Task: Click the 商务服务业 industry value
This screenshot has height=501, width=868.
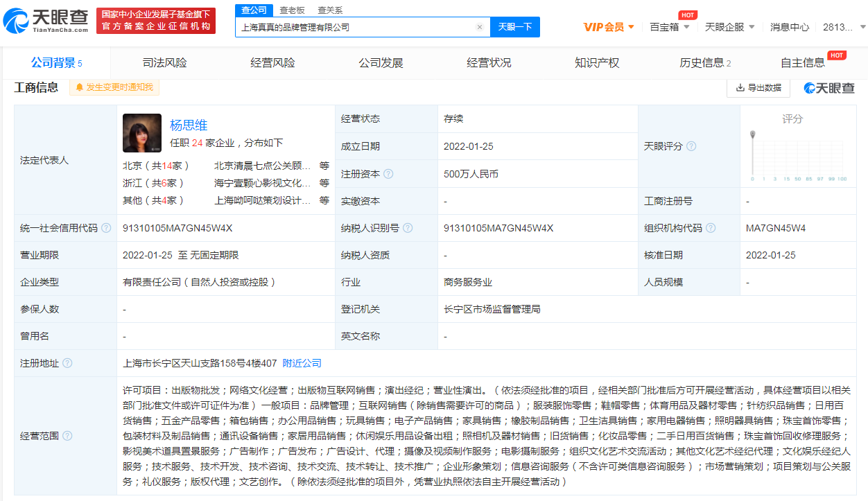Action: pos(468,282)
